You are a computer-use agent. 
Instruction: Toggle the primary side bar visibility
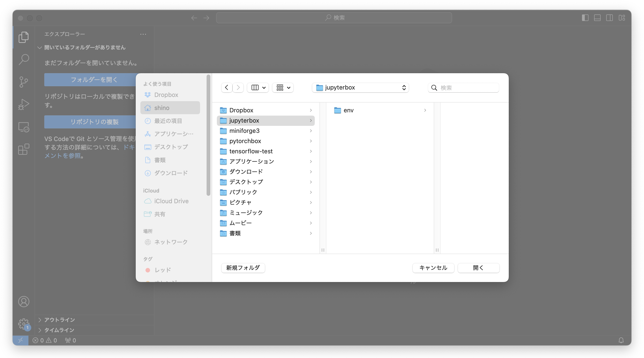[x=585, y=18]
